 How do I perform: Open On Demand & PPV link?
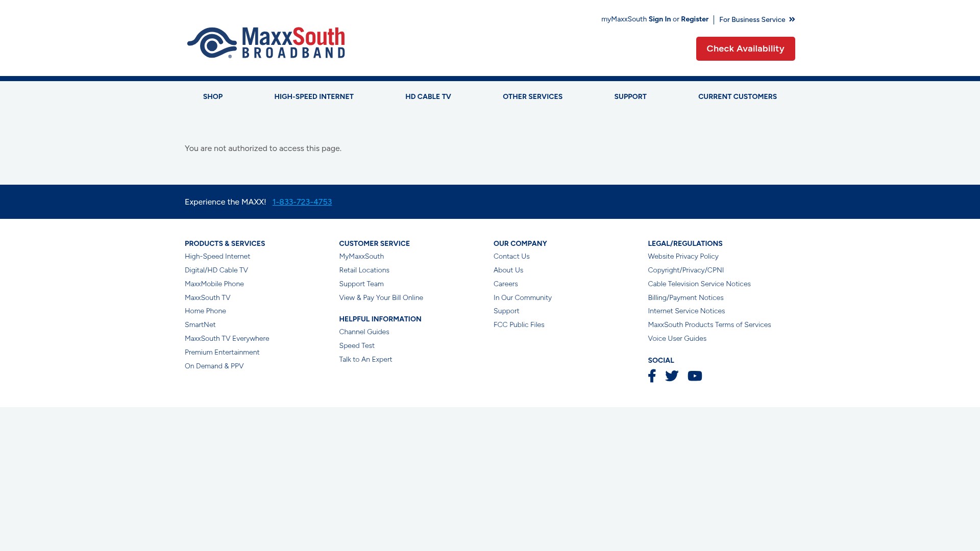pyautogui.click(x=214, y=366)
